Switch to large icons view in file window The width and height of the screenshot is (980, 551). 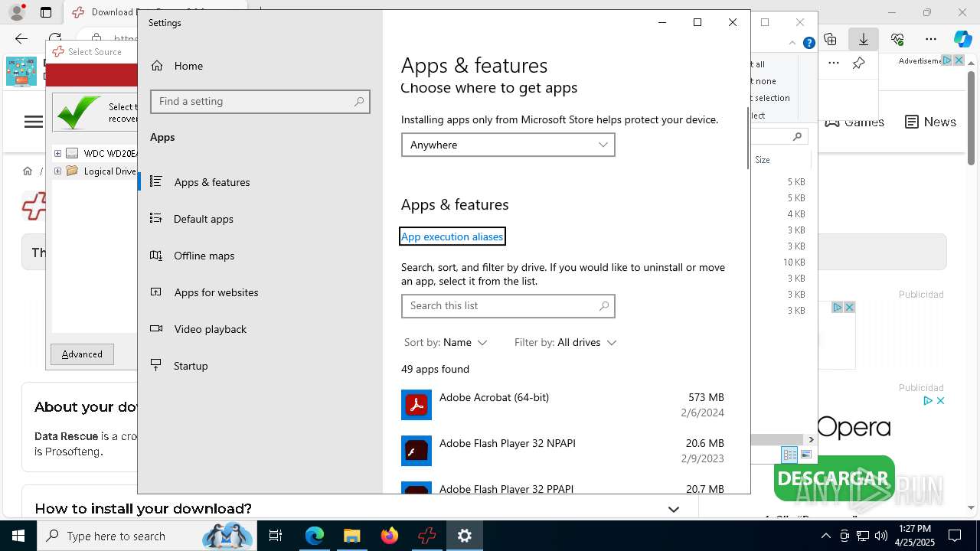805,455
